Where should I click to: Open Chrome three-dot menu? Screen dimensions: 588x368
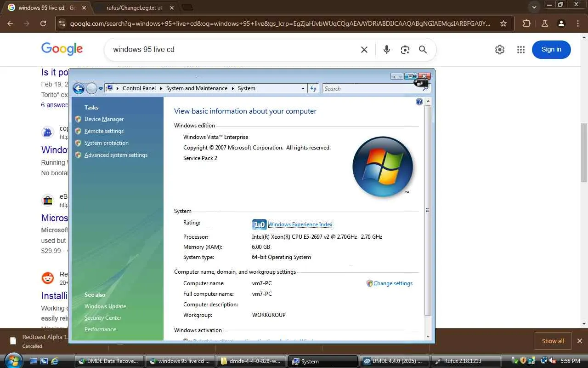point(578,23)
